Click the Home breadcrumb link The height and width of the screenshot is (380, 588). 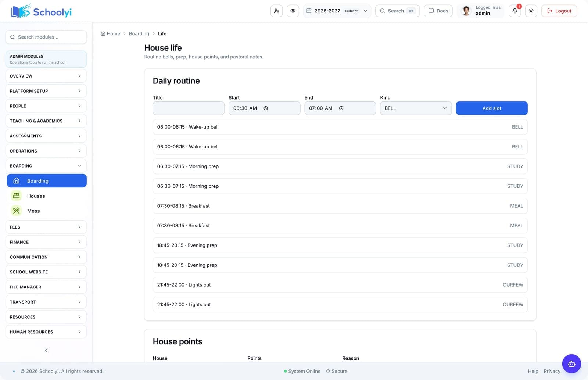[111, 34]
